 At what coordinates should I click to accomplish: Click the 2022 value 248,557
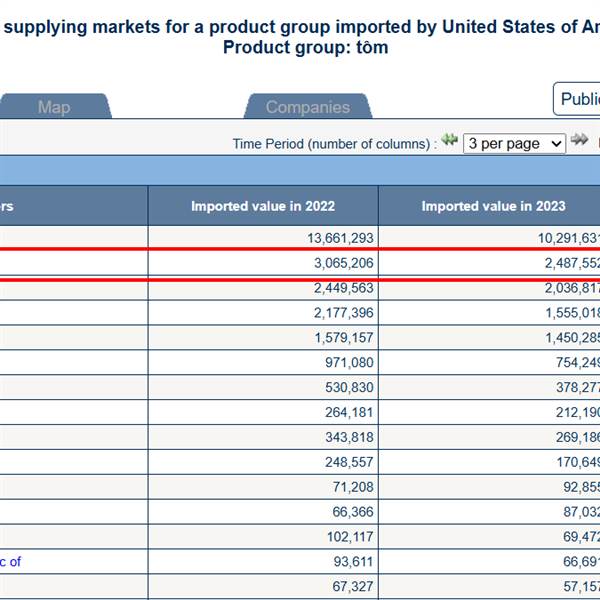[x=349, y=462]
